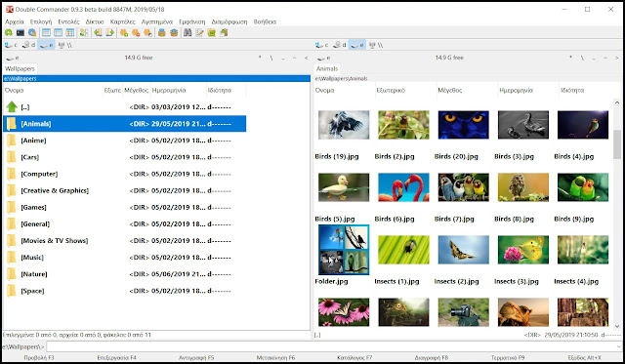Click the green folder toolbar icon
This screenshot has width=625, height=364.
(211, 32)
